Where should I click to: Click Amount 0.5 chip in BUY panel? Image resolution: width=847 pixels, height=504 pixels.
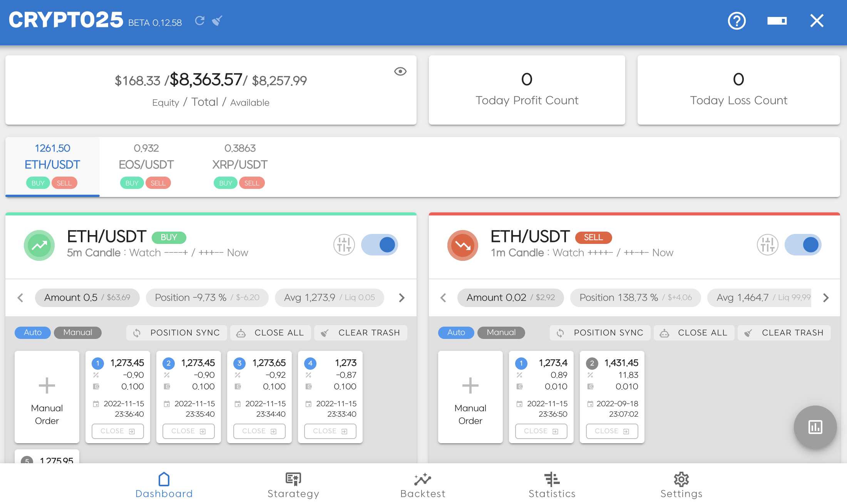pos(87,298)
